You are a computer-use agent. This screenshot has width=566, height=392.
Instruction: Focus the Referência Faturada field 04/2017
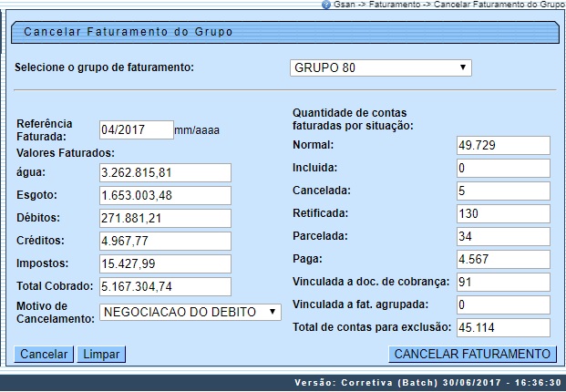coord(137,130)
